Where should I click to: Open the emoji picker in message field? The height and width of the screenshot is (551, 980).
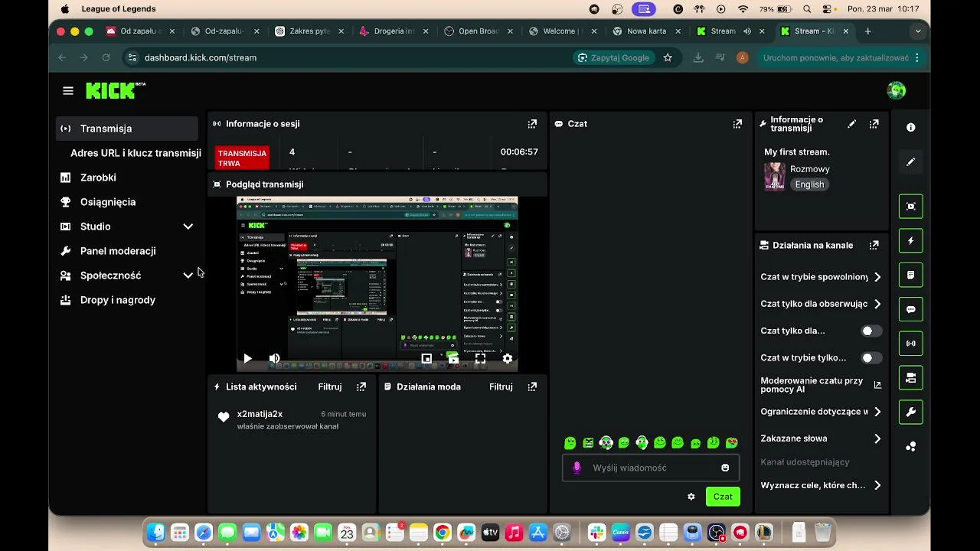click(x=725, y=468)
